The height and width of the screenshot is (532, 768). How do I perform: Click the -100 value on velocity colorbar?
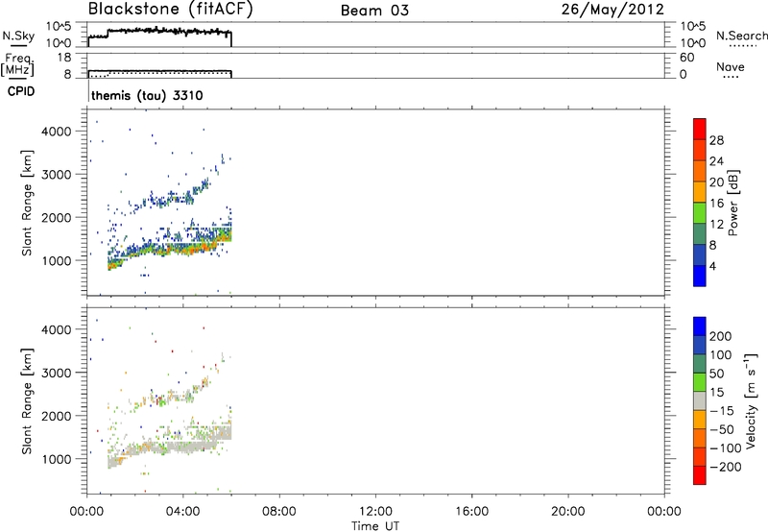tap(726, 448)
